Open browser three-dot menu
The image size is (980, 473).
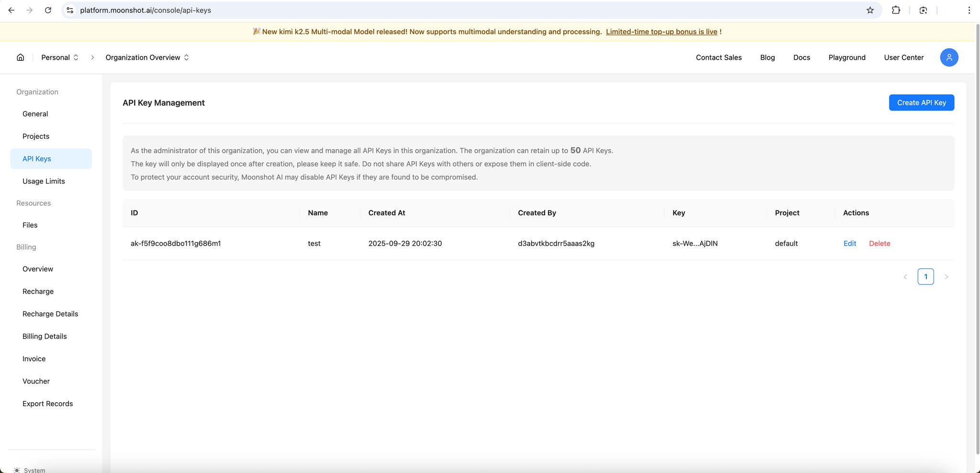969,10
